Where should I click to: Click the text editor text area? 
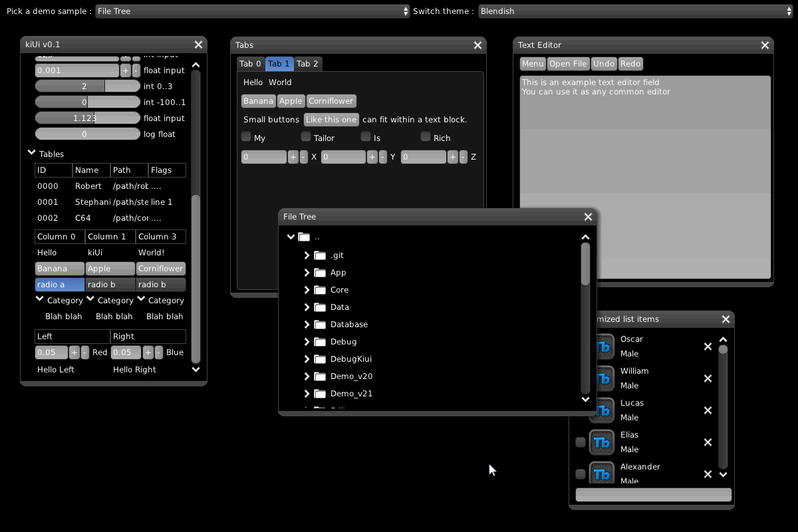(x=645, y=177)
